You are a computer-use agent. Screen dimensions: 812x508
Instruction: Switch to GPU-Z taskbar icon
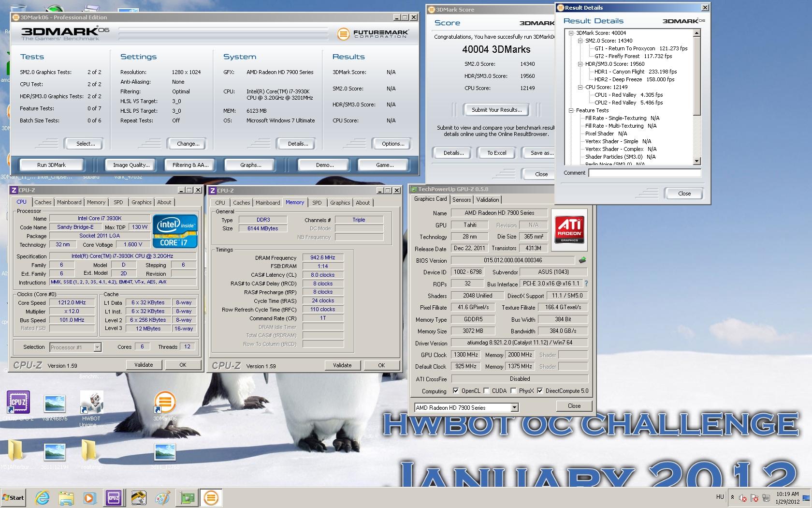pyautogui.click(x=187, y=498)
